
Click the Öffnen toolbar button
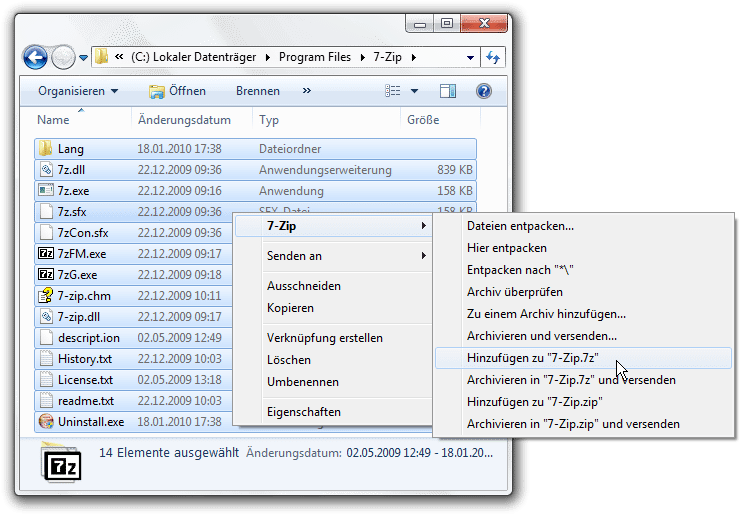pyautogui.click(x=177, y=91)
